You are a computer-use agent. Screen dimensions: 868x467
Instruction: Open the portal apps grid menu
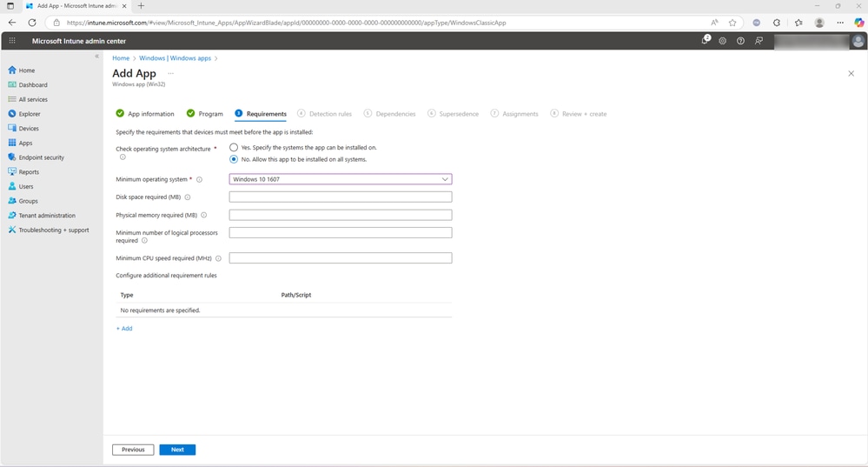pyautogui.click(x=12, y=41)
